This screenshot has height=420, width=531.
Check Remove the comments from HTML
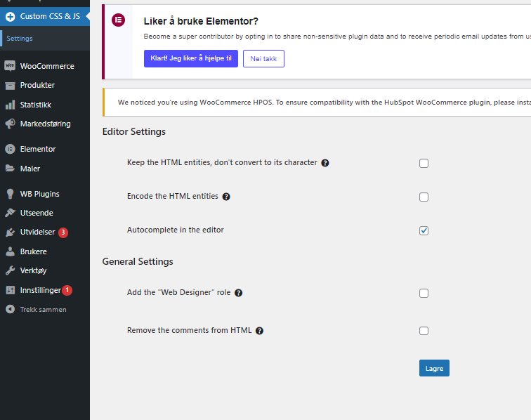coord(424,331)
